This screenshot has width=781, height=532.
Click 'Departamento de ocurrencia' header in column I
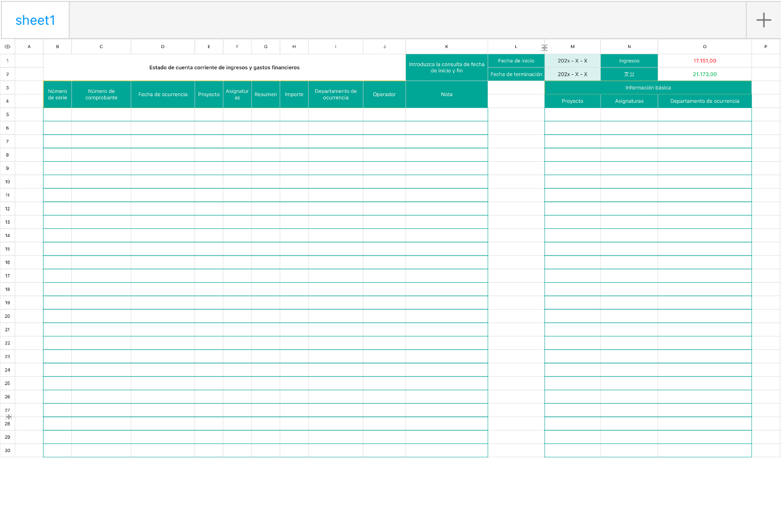[x=336, y=94]
